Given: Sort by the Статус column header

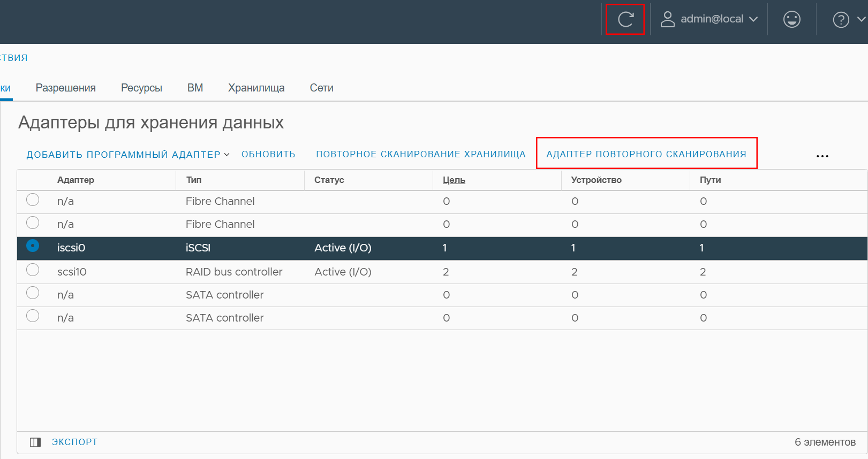Looking at the screenshot, I should 329,180.
